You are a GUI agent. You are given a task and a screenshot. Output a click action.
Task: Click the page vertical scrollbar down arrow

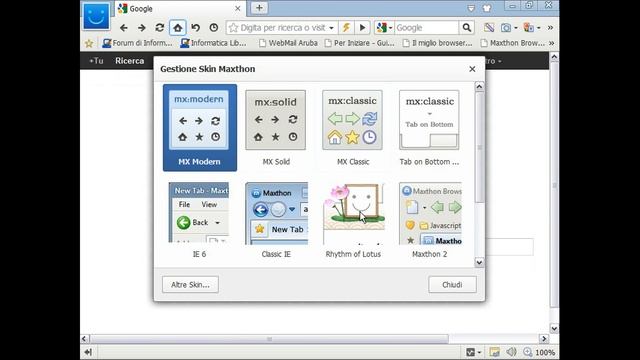click(554, 328)
